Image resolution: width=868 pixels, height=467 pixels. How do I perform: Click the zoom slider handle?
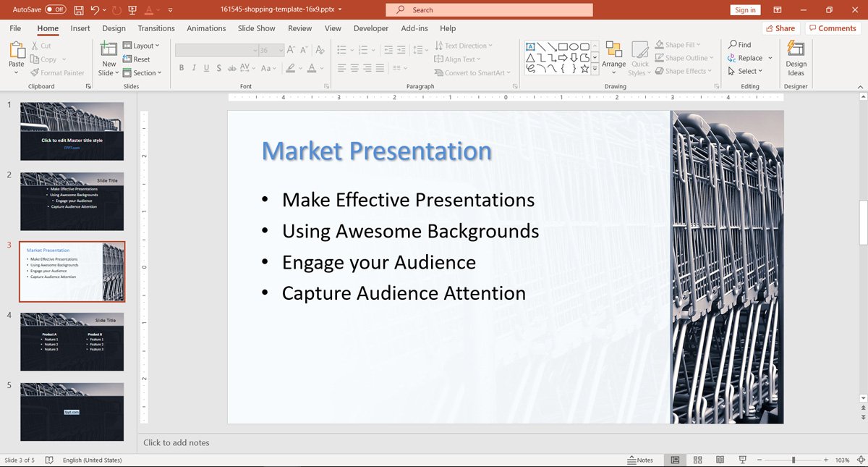793,460
